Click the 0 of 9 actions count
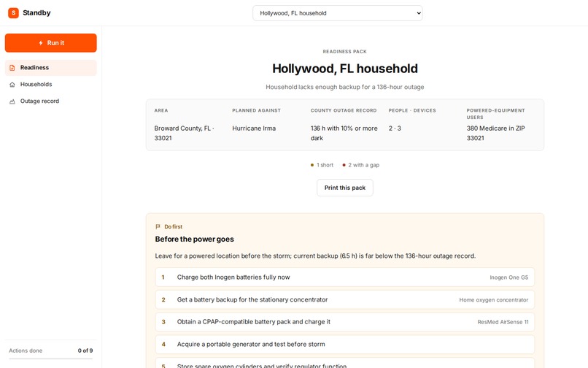 point(85,350)
